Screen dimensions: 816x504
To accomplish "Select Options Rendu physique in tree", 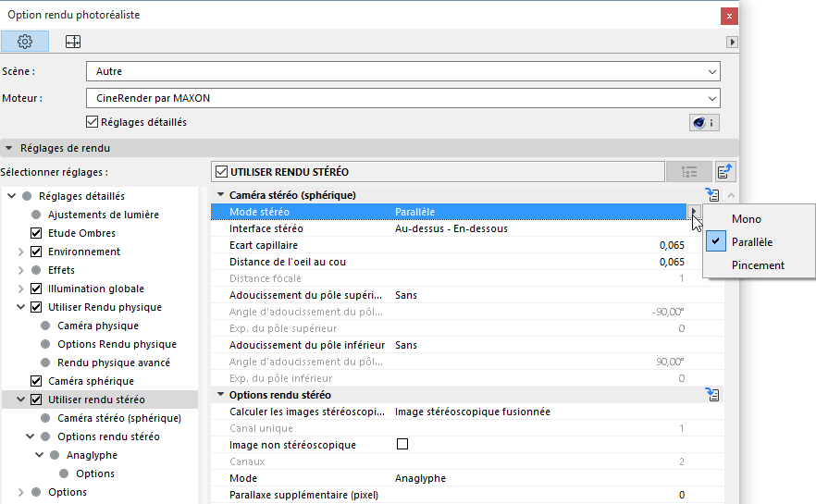I will coord(117,344).
